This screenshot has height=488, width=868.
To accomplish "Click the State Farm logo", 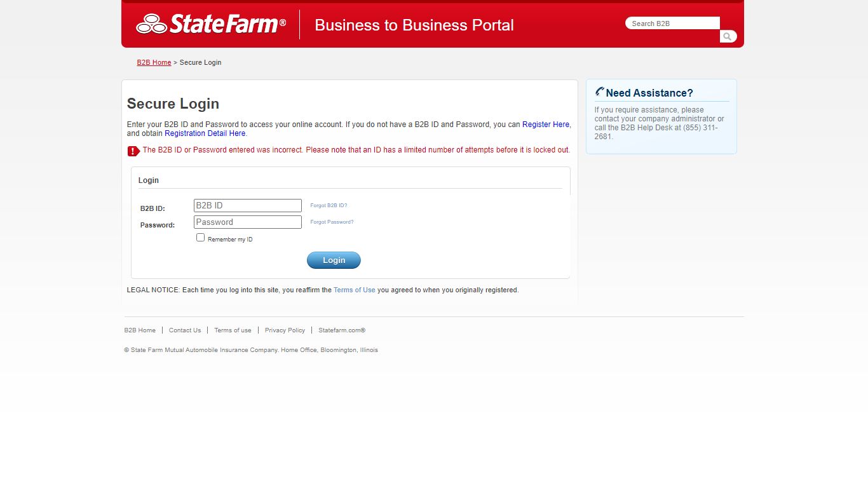I will 211,24.
